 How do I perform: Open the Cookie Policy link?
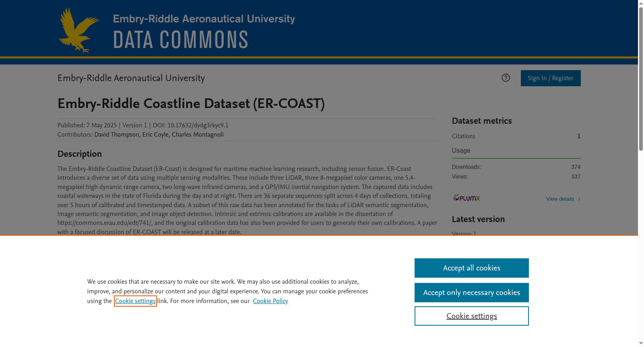point(270,301)
